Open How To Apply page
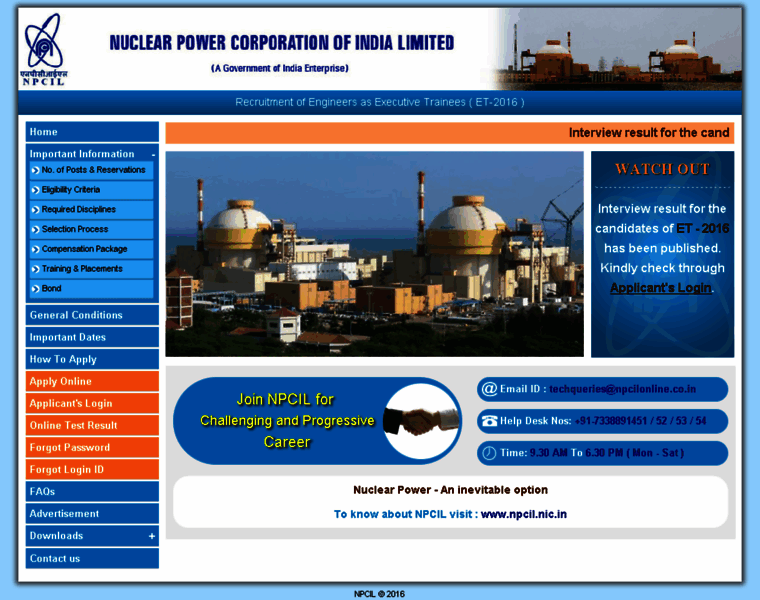Screen dimensions: 760x600 coord(92,359)
